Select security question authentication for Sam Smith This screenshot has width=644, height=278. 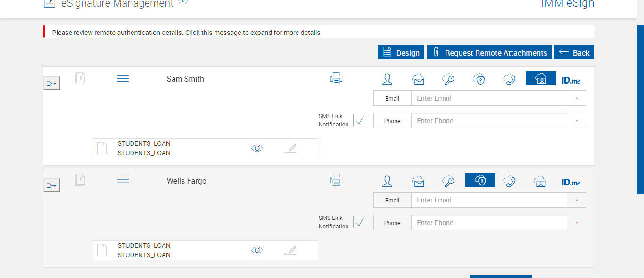pos(480,79)
